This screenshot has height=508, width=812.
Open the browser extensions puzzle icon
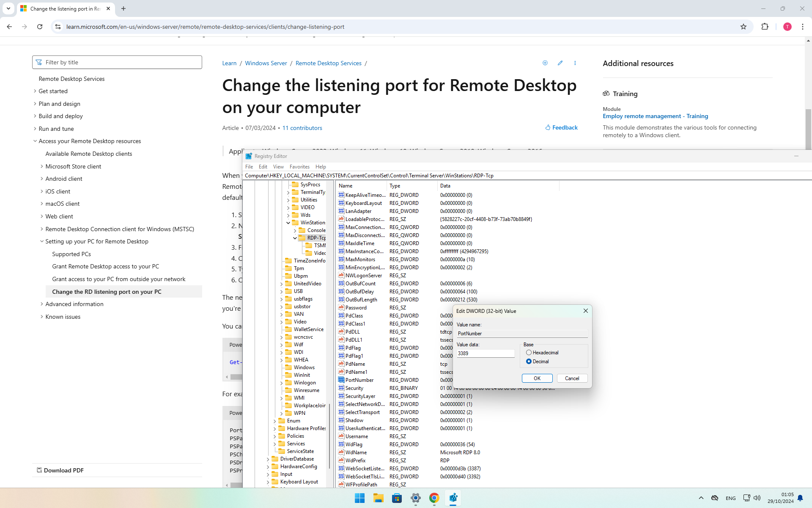tap(765, 27)
